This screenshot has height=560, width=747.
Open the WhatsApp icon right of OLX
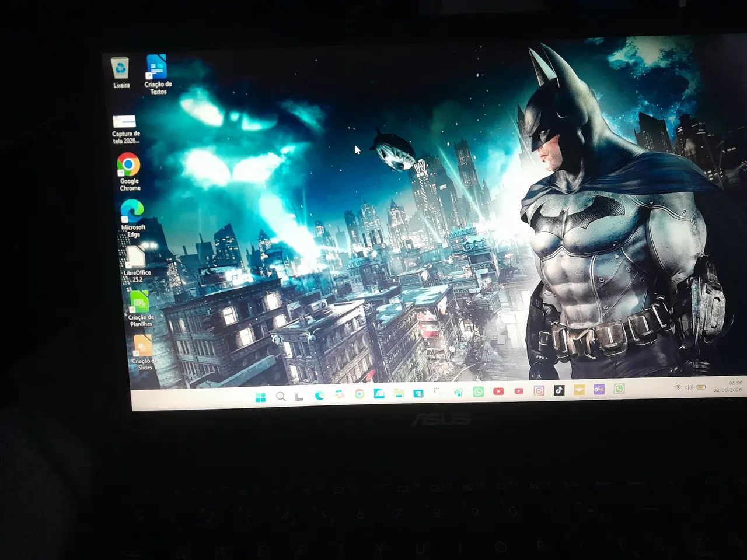tap(619, 388)
